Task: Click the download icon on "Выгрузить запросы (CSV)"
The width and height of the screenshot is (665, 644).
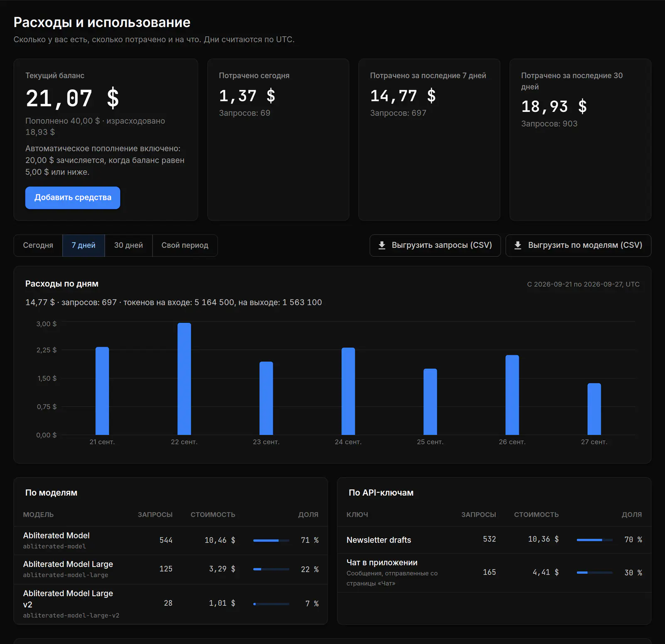Action: point(382,245)
